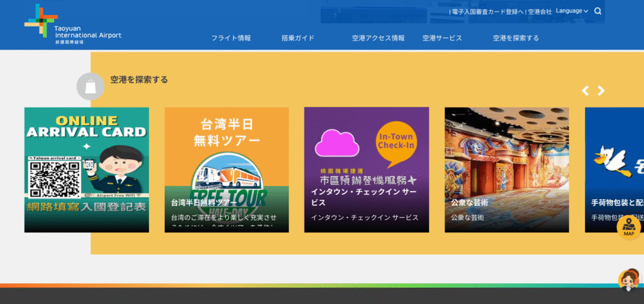644x304 pixels.
Task: Click the 台湾のご滞在をより楽しく充実させ description text
Action: pyautogui.click(x=224, y=217)
